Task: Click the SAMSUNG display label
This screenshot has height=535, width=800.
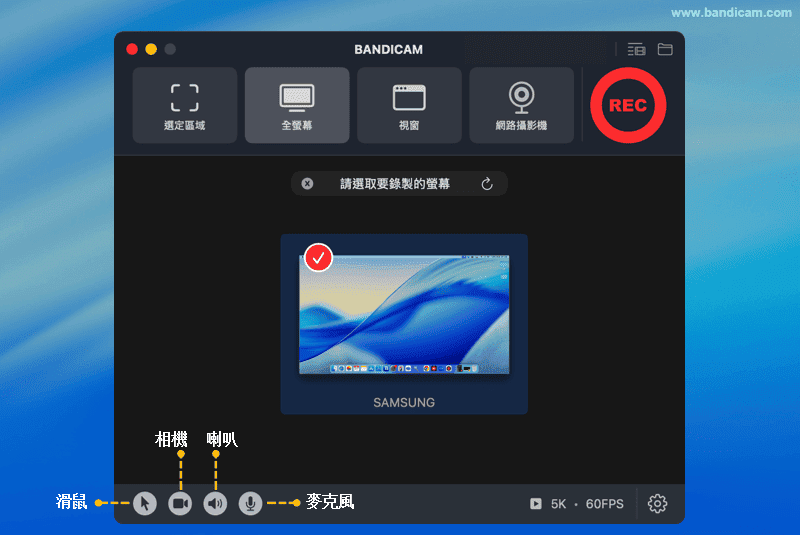Action: click(x=404, y=402)
